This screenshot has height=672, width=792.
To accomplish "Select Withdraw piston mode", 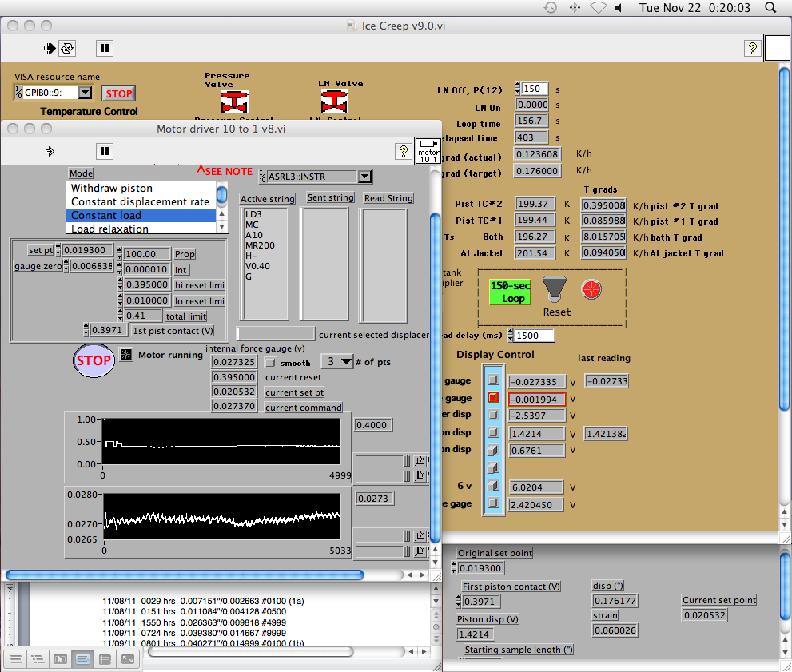I will click(x=112, y=189).
